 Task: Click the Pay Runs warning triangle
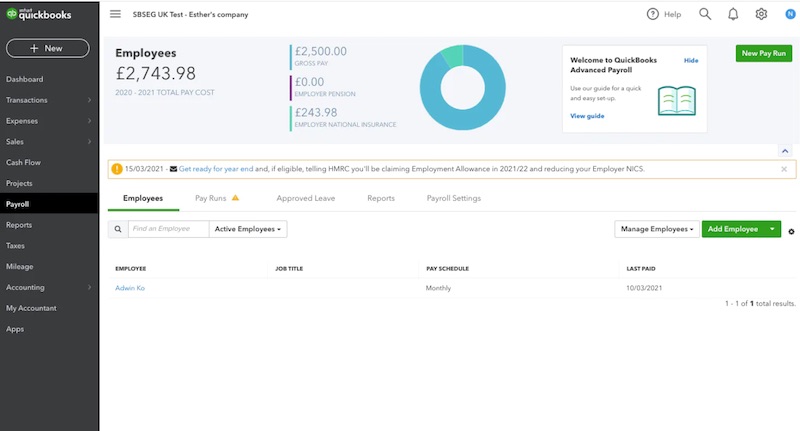pos(235,198)
